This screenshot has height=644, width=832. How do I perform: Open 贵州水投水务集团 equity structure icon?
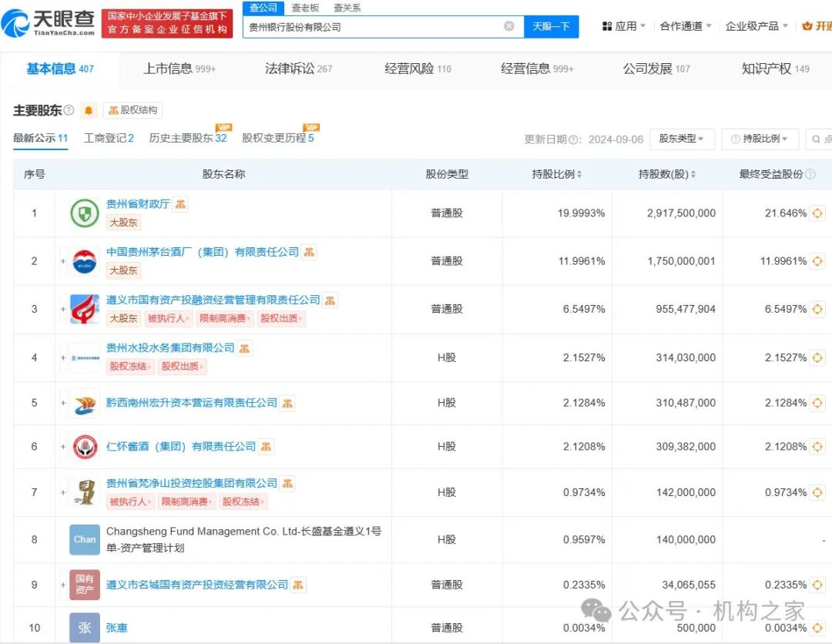click(x=245, y=348)
